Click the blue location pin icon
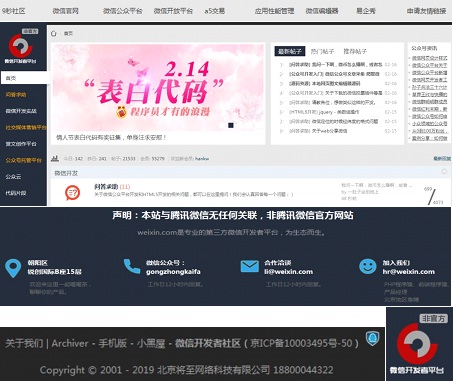The height and width of the screenshot is (381, 453). (x=13, y=268)
